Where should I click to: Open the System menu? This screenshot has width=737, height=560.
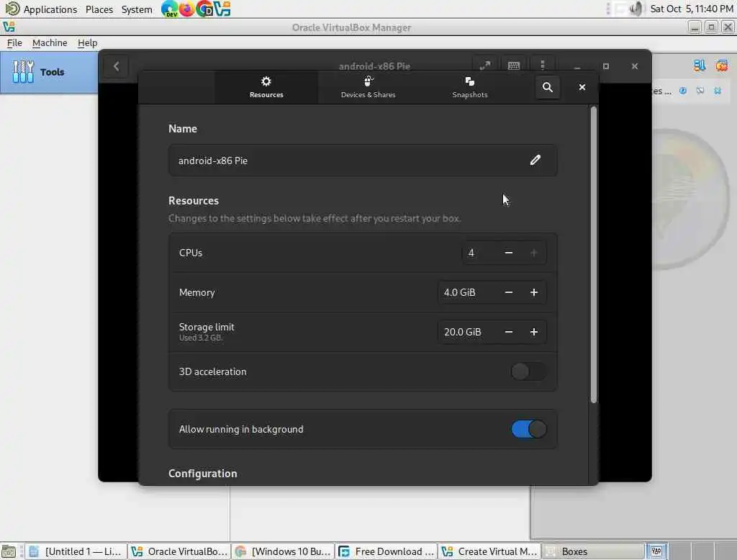(137, 9)
